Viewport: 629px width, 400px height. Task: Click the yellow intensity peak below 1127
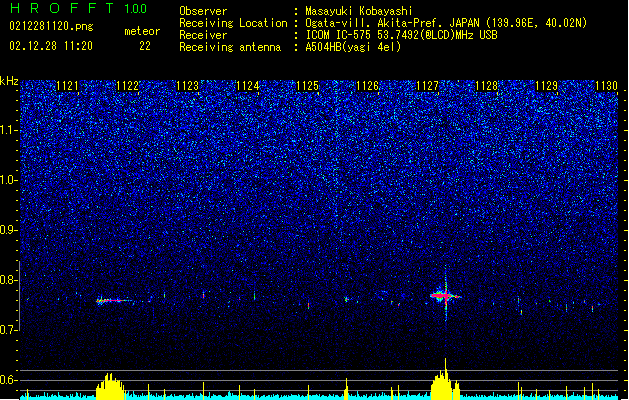445,379
